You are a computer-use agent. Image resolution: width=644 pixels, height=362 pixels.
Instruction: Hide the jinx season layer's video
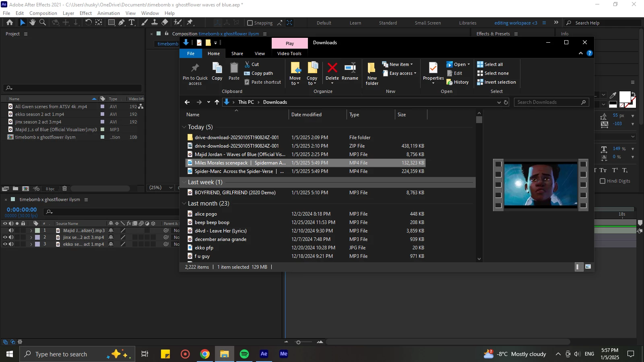5,237
